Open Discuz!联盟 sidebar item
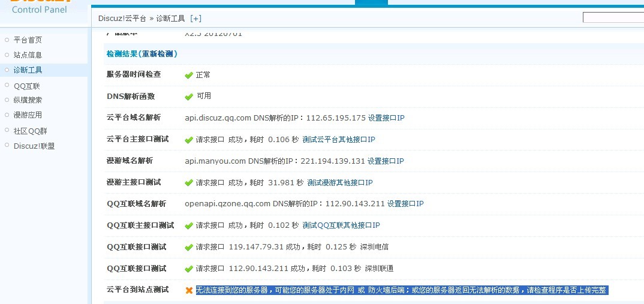 (34, 146)
